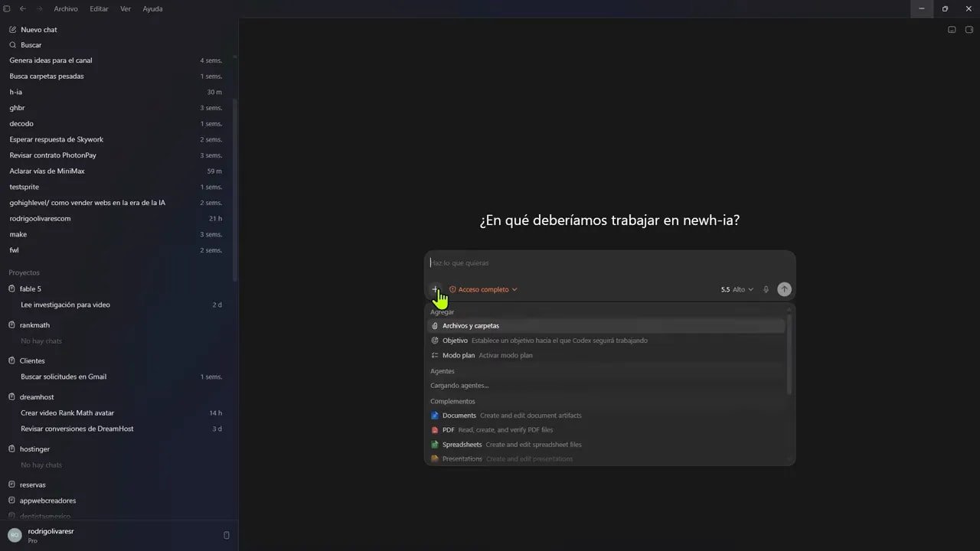The image size is (980, 551).
Task: Click the send arrow button
Action: pos(784,289)
